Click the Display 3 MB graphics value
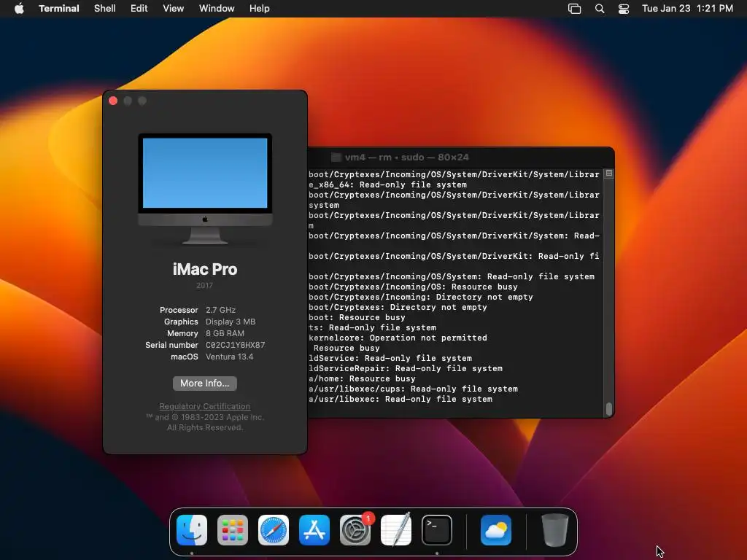 231,322
